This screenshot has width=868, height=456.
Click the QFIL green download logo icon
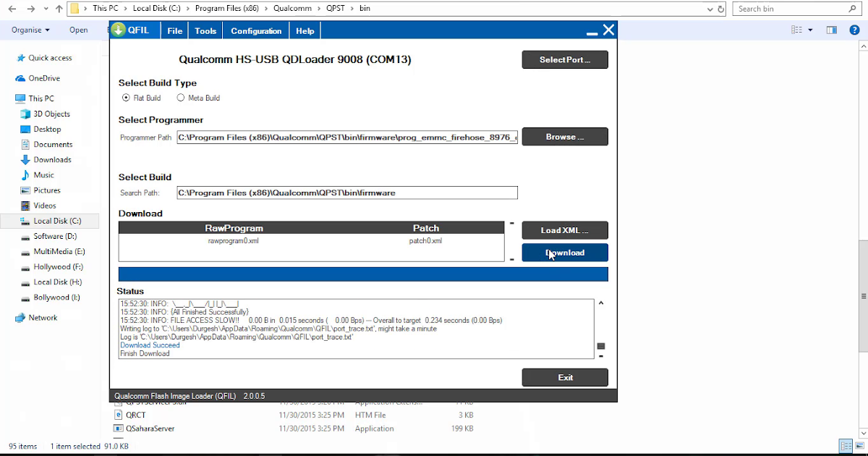pyautogui.click(x=119, y=30)
